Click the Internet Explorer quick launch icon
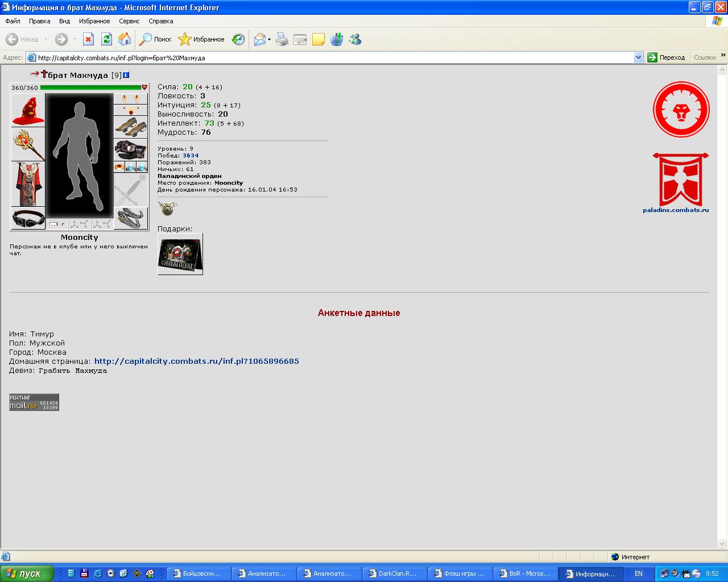 (x=98, y=573)
